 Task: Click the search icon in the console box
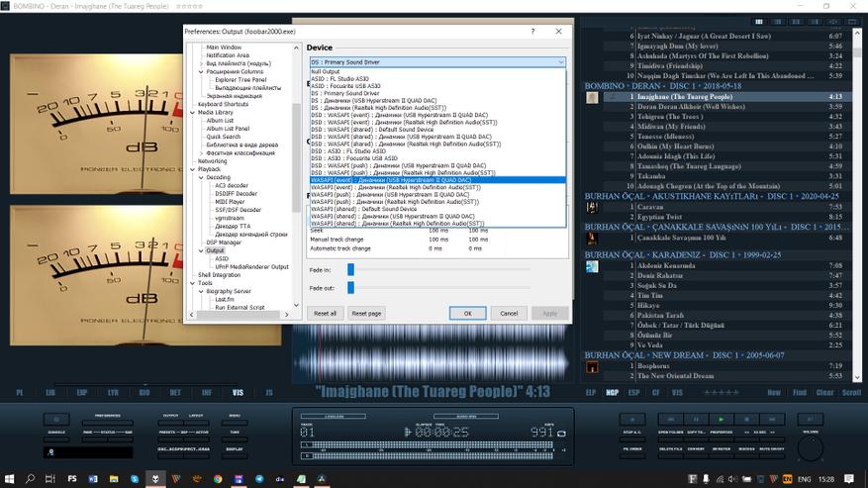click(x=50, y=452)
